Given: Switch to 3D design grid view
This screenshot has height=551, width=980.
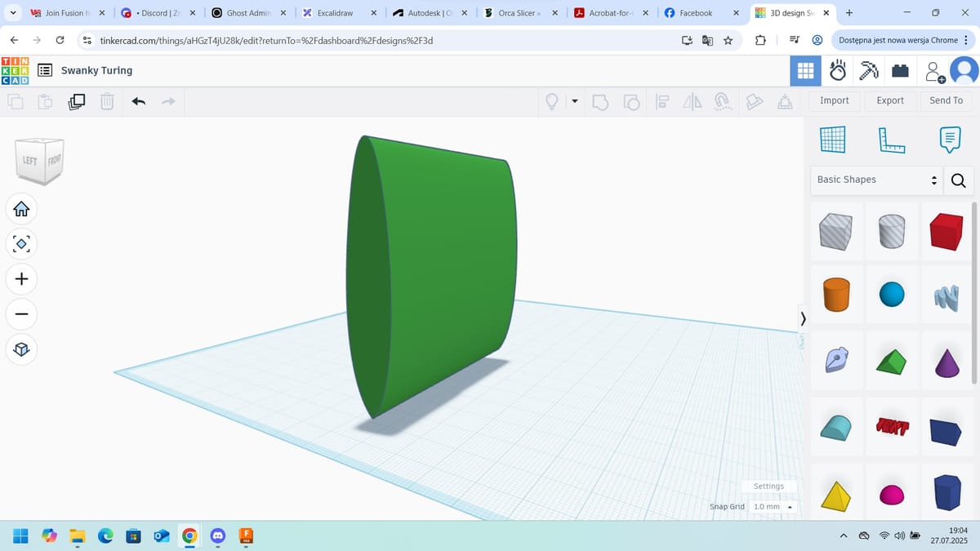Looking at the screenshot, I should click(805, 71).
